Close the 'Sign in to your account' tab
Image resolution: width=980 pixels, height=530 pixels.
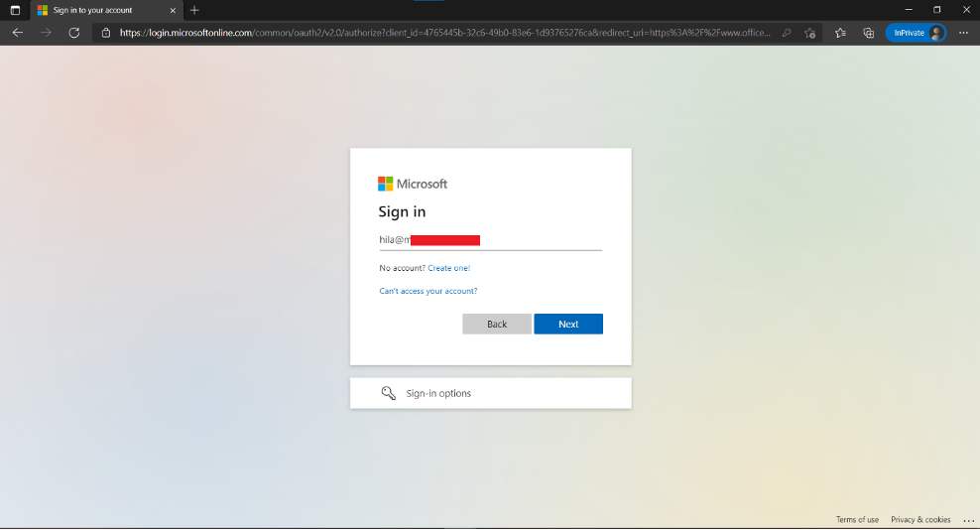tap(173, 10)
